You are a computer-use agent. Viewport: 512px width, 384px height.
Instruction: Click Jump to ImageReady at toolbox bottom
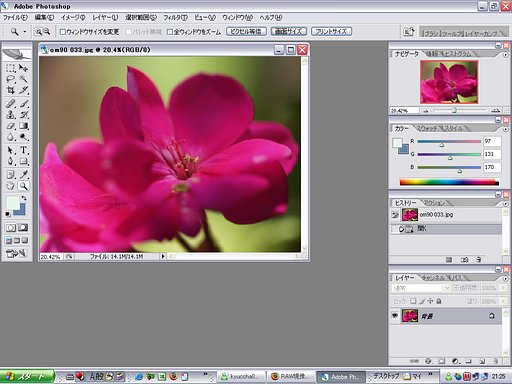[x=16, y=253]
